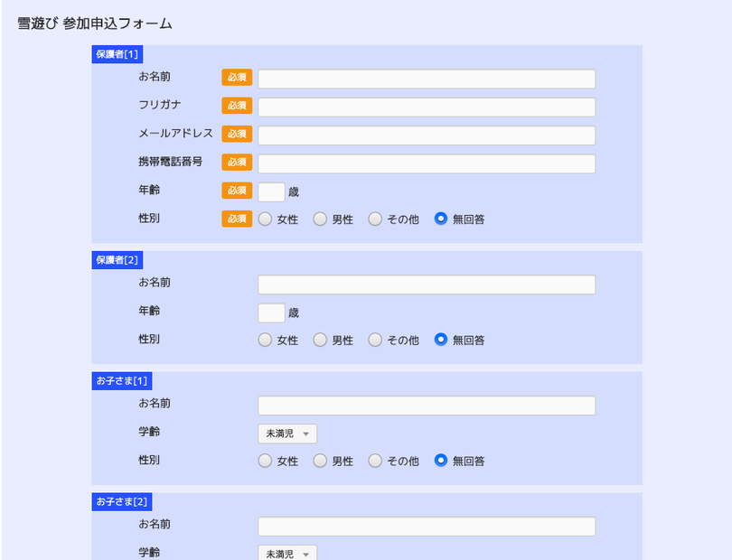Select その他 radio in 保護者[2] section
The height and width of the screenshot is (560, 732).
(375, 340)
